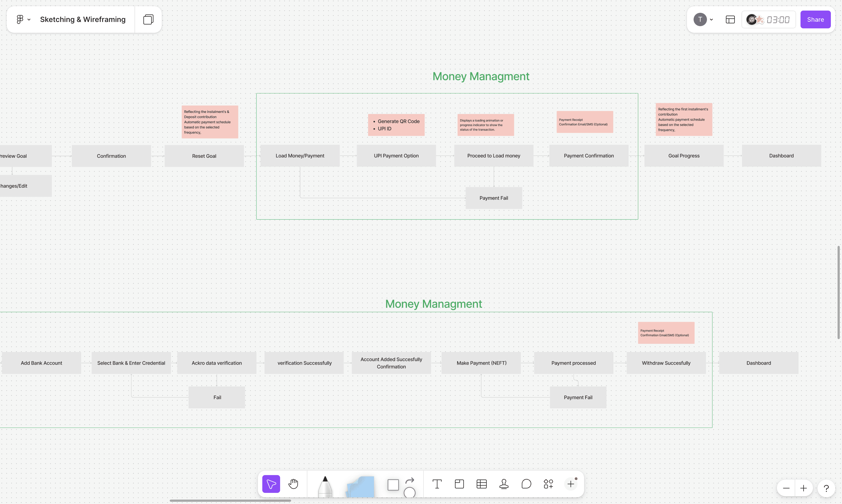842x504 pixels.
Task: Select the Move arrow tool
Action: (271, 484)
